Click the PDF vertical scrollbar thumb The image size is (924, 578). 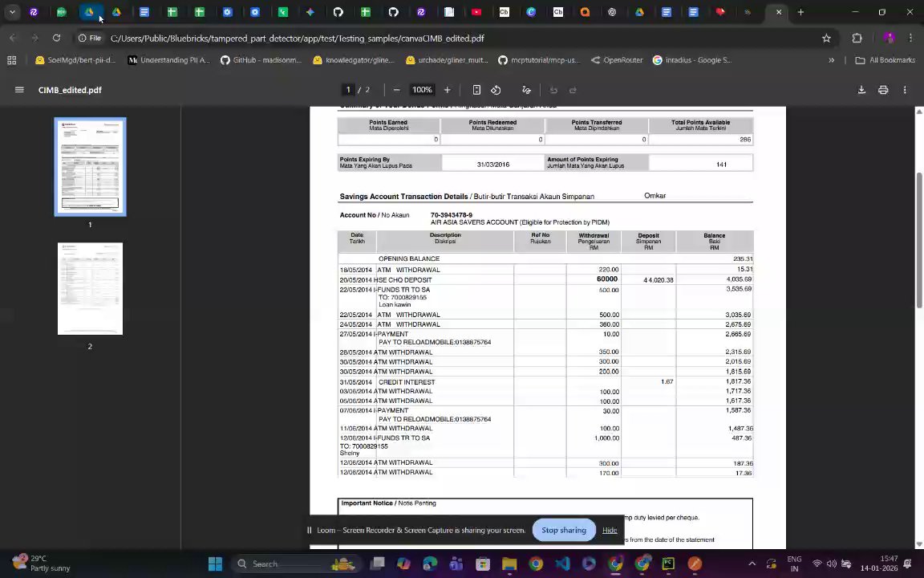point(918,239)
